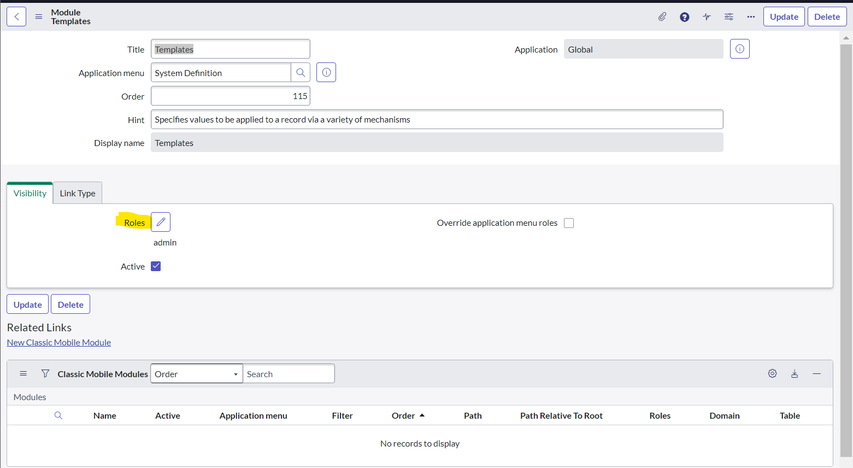Show info for Application menu reference
This screenshot has width=853, height=468.
coord(327,73)
